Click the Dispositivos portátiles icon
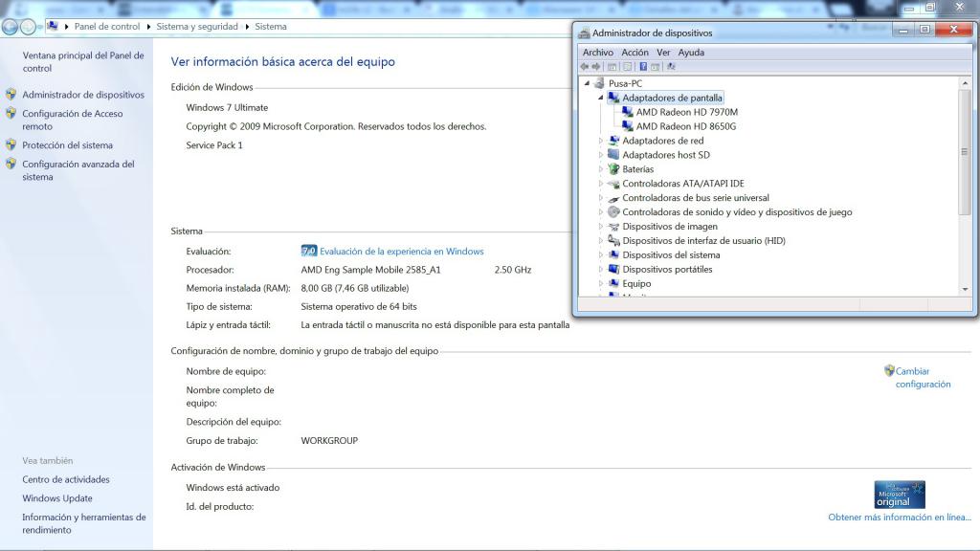This screenshot has width=980, height=551. pyautogui.click(x=613, y=269)
